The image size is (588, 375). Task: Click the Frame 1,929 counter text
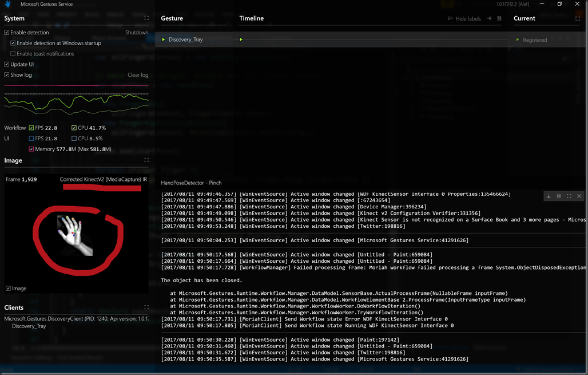coord(21,179)
